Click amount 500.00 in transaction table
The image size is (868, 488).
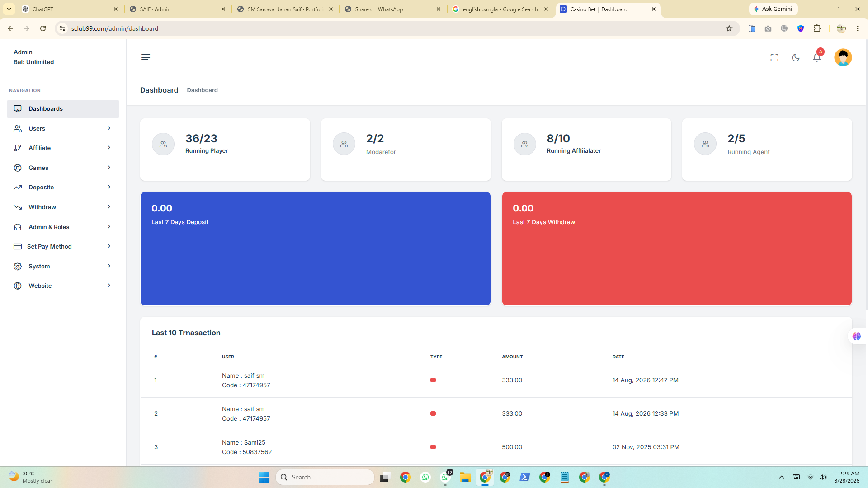[512, 447]
